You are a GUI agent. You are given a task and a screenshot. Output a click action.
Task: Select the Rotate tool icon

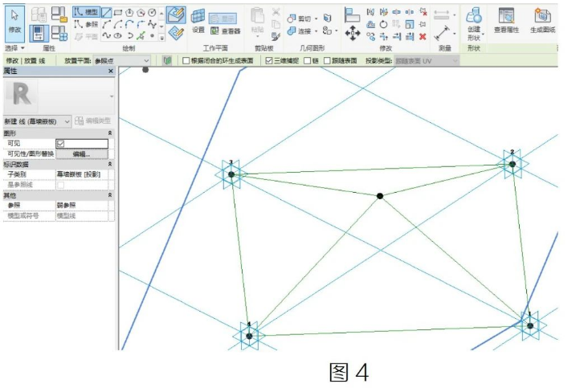[383, 24]
